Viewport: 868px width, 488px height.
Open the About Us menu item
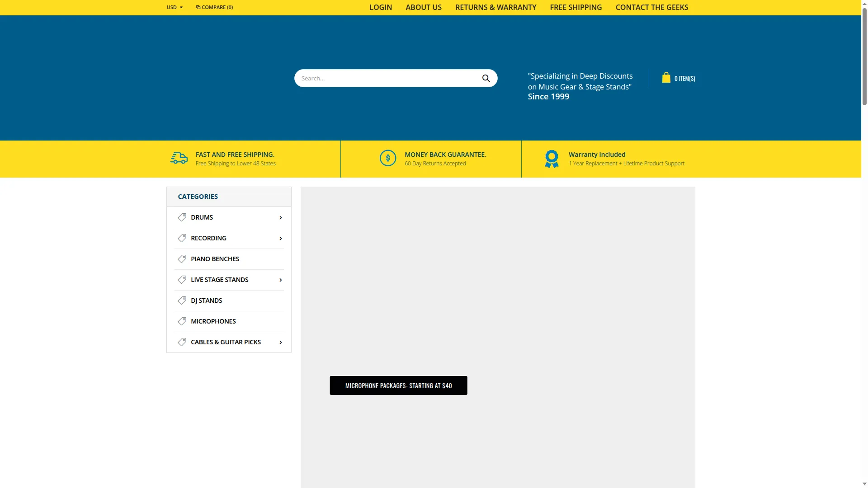point(424,7)
